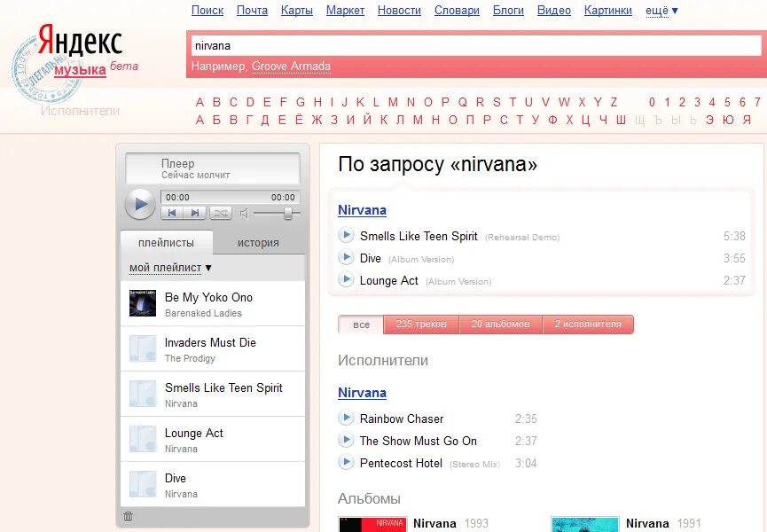Image resolution: width=767 pixels, height=532 pixels.
Task: Open Видео service link
Action: [553, 11]
